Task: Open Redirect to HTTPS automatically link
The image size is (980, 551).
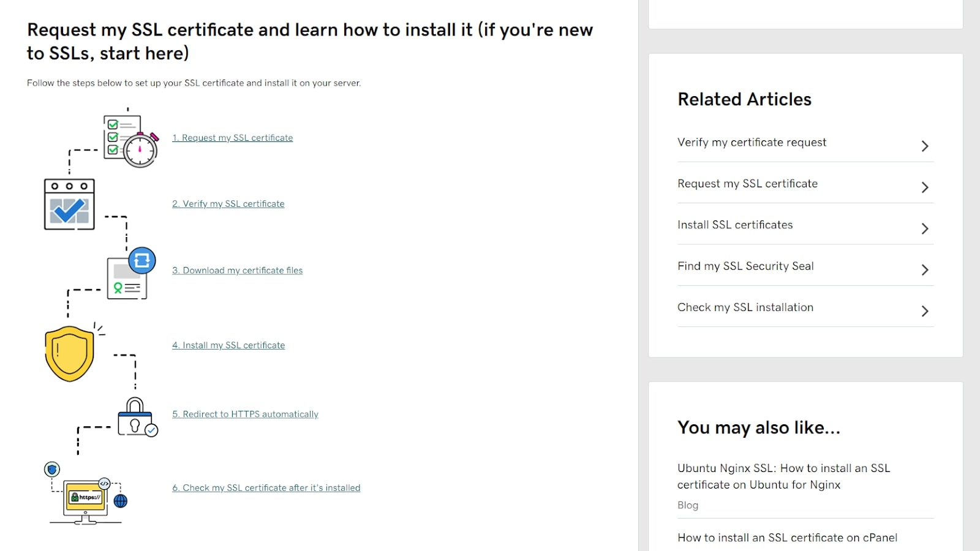Action: pyautogui.click(x=245, y=414)
